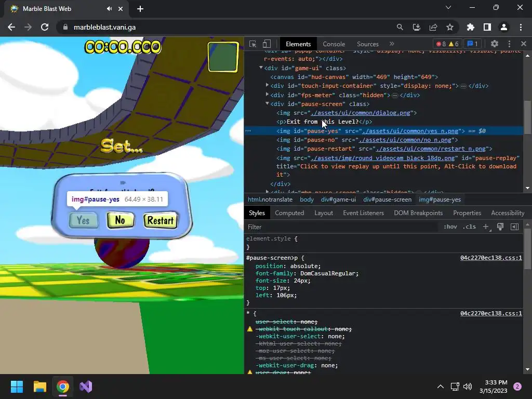Screen dimensions: 532x399
Task: Click the errors and warnings counter
Action: pos(447,44)
